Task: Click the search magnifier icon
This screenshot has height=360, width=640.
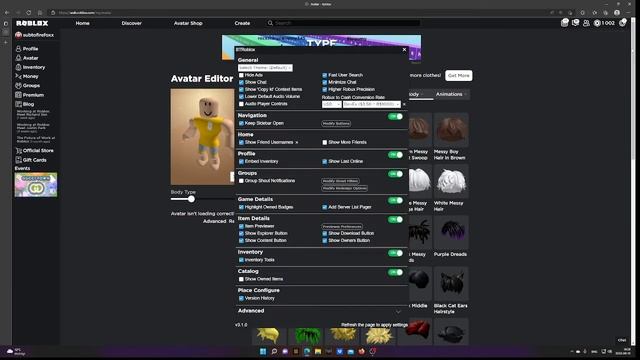Action: click(270, 23)
